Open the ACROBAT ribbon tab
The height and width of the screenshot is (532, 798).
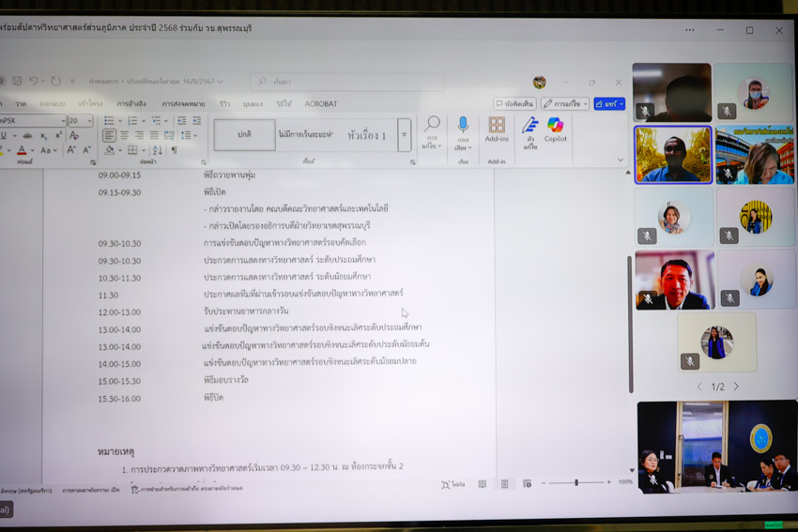click(x=321, y=104)
